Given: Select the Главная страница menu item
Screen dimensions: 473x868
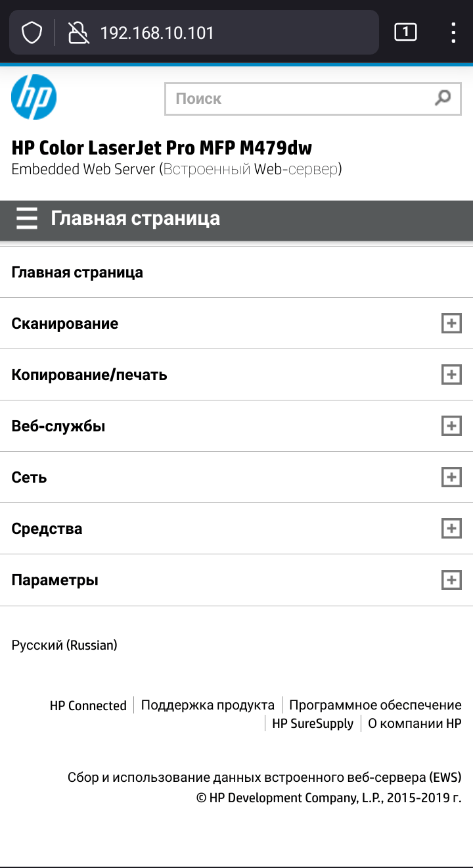Looking at the screenshot, I should (78, 272).
